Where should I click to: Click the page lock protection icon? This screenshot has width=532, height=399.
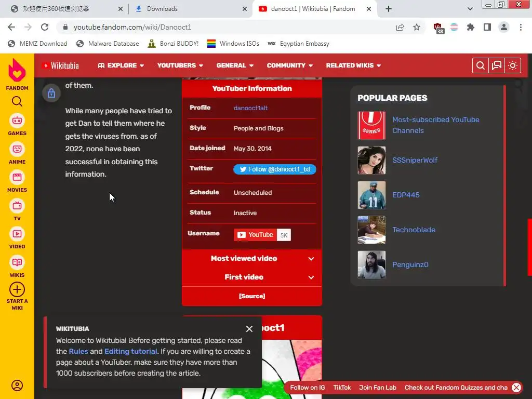[51, 93]
